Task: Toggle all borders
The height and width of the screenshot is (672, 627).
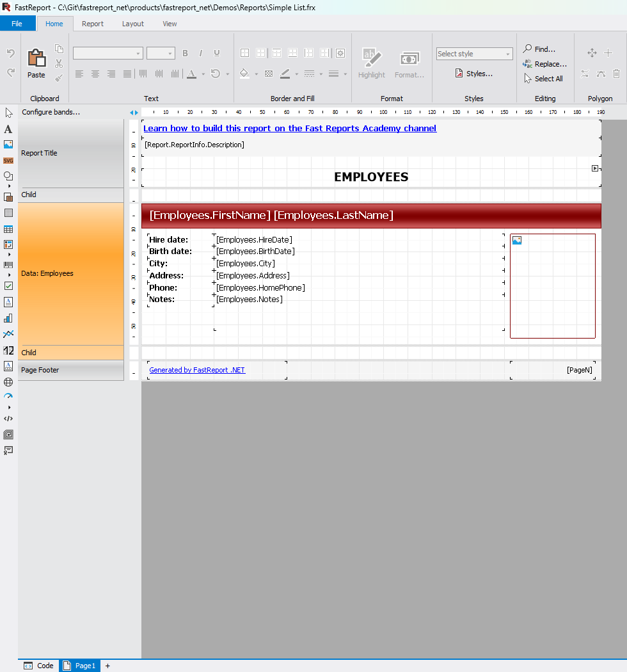Action: (244, 53)
